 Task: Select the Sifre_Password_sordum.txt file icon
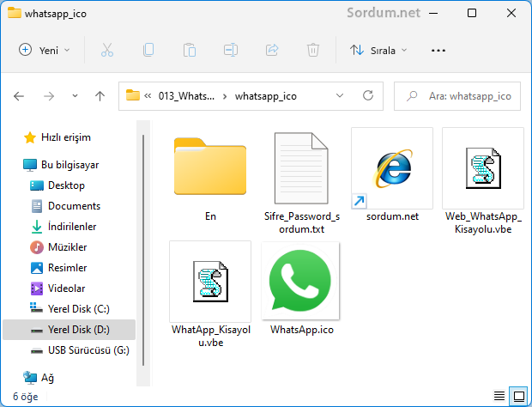[301, 168]
